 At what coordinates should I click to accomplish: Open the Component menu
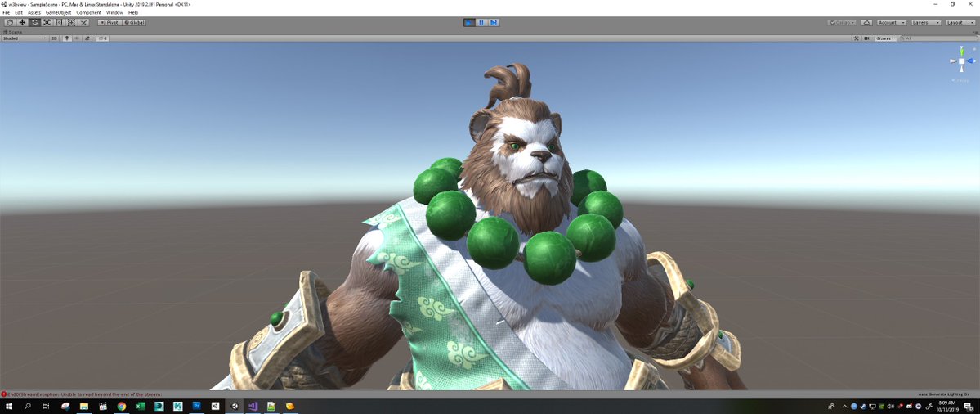click(89, 12)
